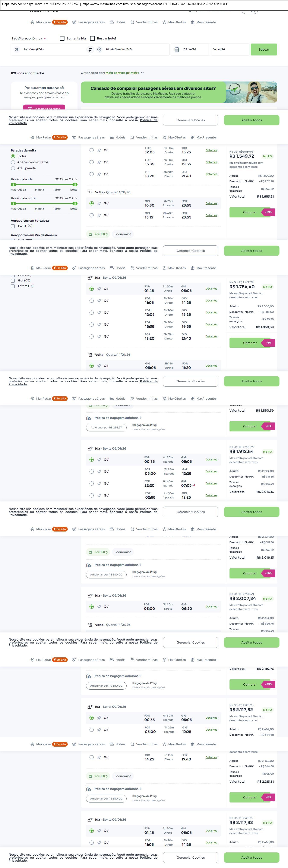Click Adicionar por R$ 236,57 baggage button
This screenshot has width=288, height=868.
106,428
